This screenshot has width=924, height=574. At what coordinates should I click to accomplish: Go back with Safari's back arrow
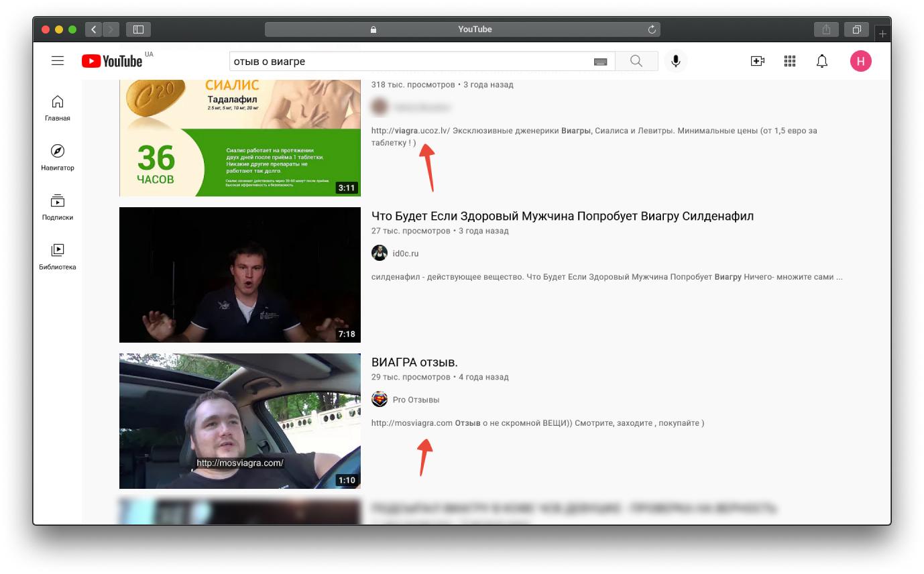[94, 30]
